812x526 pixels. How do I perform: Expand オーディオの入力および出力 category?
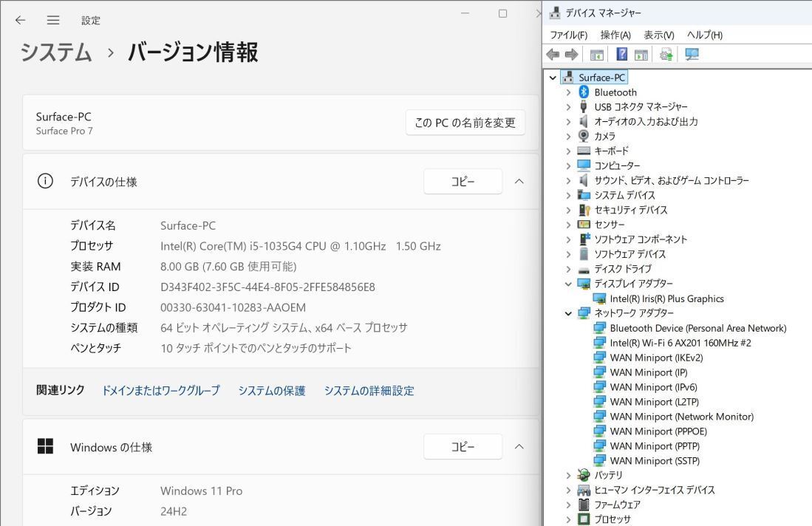tap(569, 122)
